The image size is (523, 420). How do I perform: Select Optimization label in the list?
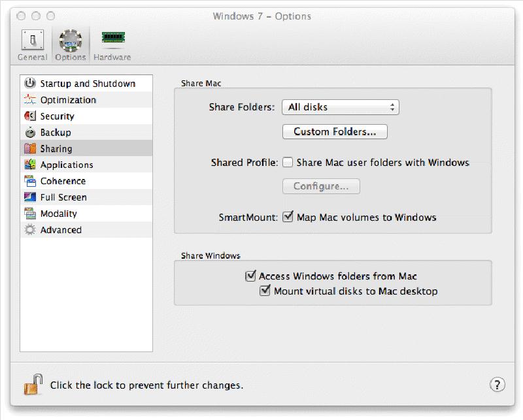pos(68,100)
